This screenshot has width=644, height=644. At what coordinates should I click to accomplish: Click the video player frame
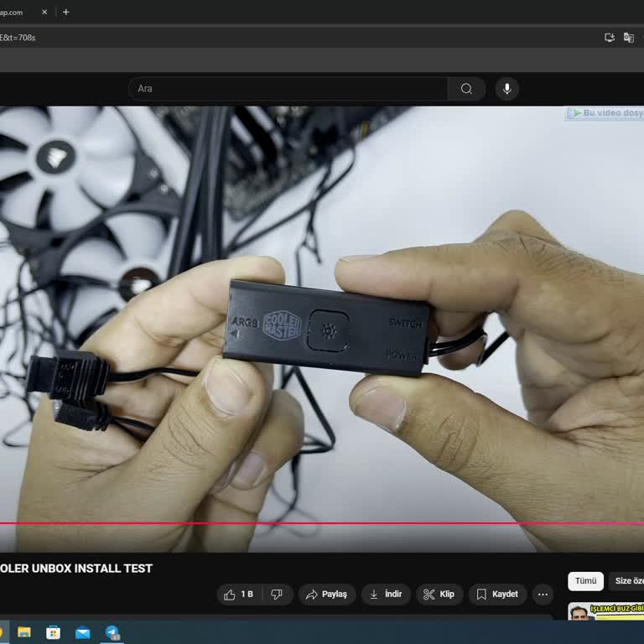[x=322, y=329]
